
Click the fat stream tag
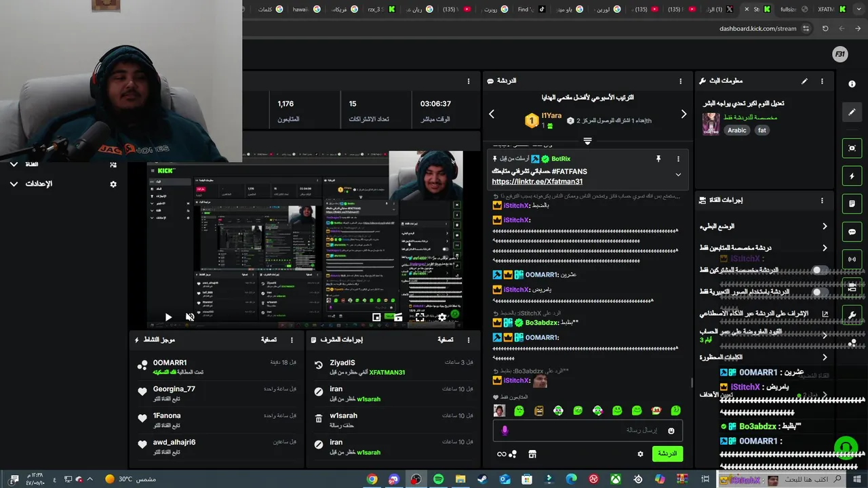pyautogui.click(x=762, y=130)
